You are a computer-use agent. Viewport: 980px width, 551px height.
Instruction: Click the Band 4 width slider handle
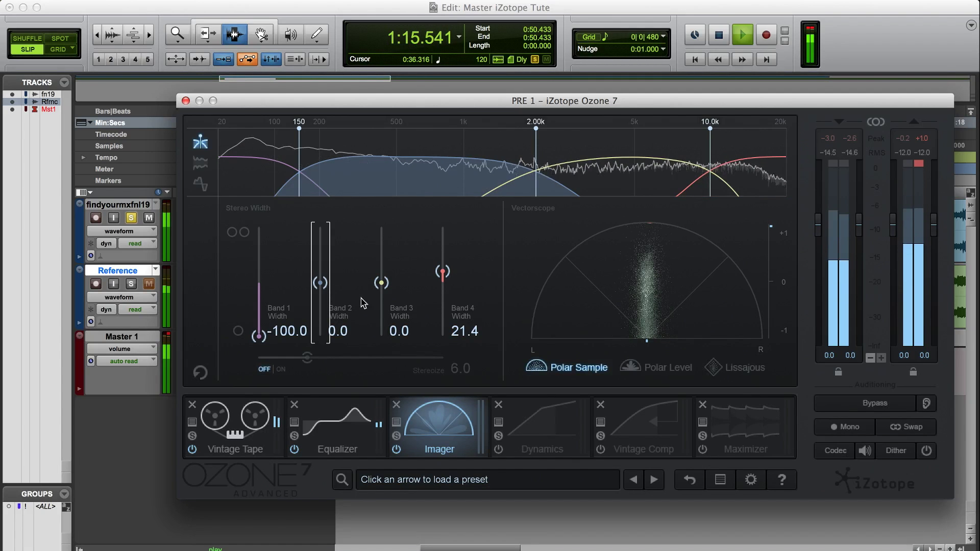coord(443,271)
